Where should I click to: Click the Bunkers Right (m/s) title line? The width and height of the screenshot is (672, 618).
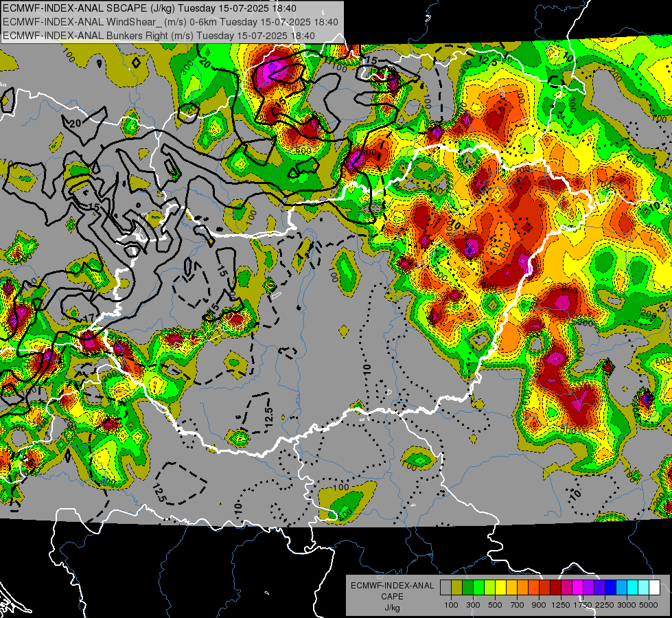pyautogui.click(x=159, y=36)
